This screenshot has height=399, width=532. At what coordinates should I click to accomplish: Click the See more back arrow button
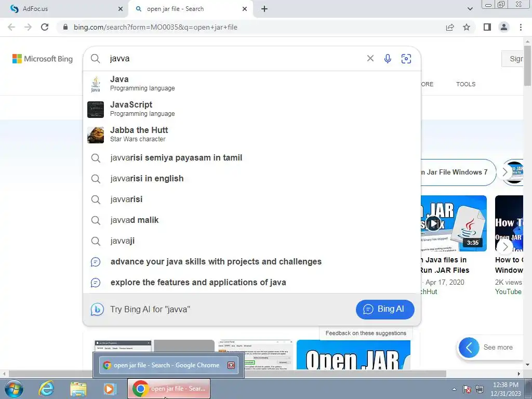point(469,348)
